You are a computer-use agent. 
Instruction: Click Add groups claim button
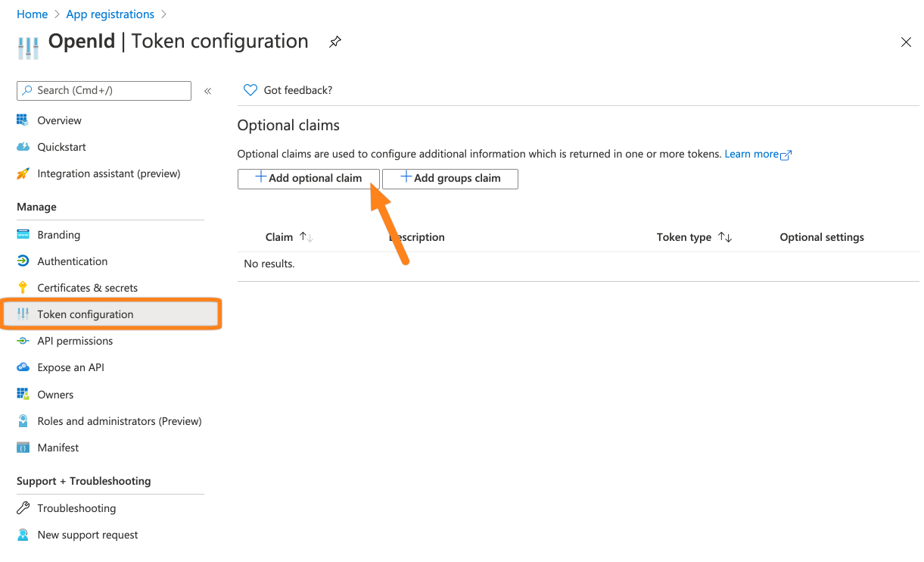pyautogui.click(x=450, y=178)
